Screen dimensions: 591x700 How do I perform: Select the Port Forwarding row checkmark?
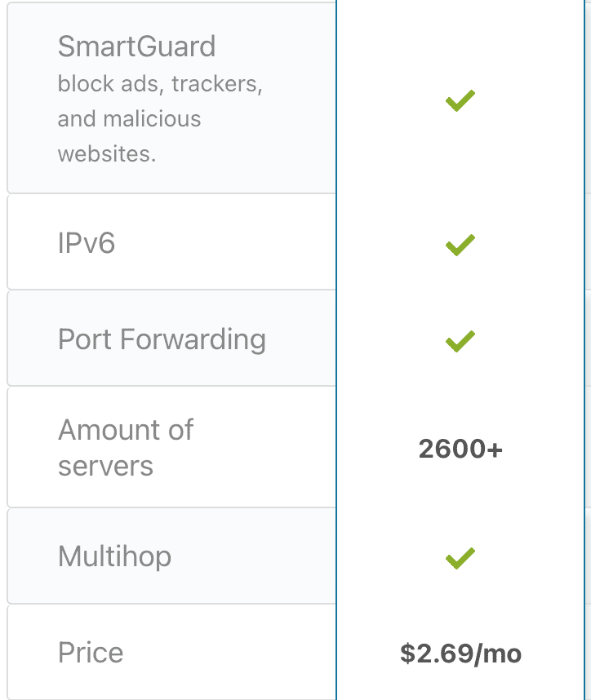tap(460, 340)
